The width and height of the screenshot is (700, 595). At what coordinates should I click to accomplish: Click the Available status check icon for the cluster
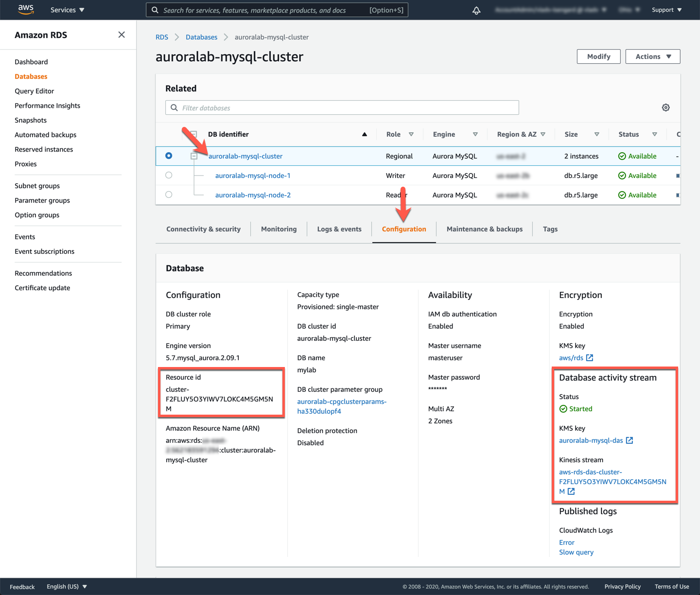(622, 156)
